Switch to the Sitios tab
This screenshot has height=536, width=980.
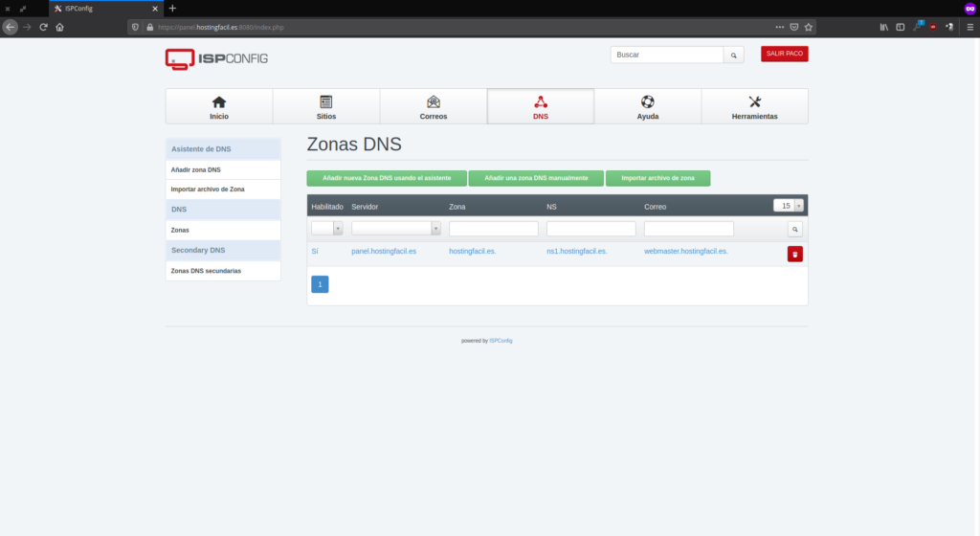point(326,106)
